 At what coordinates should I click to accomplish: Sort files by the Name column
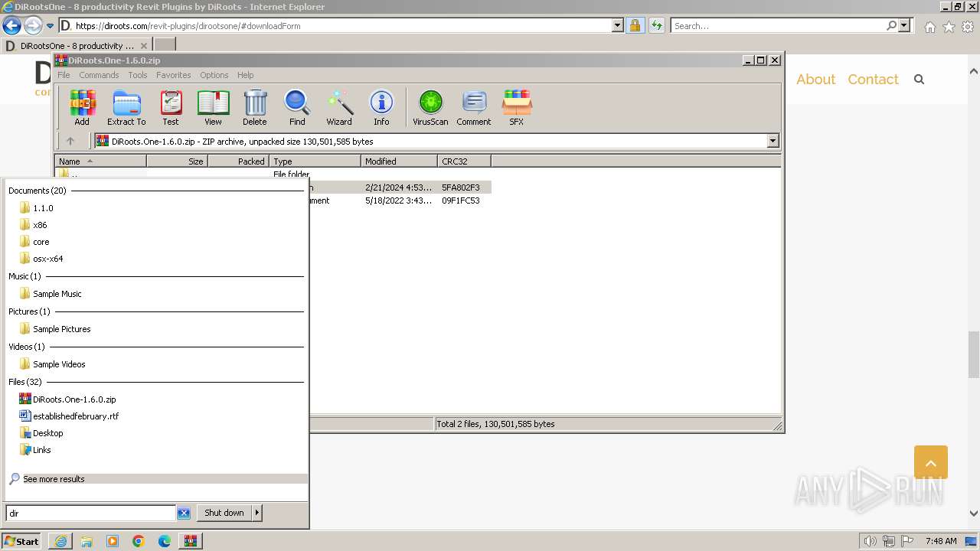point(100,161)
